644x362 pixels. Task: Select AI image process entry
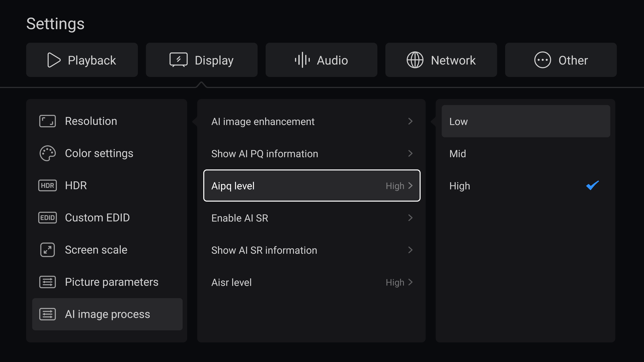108,314
